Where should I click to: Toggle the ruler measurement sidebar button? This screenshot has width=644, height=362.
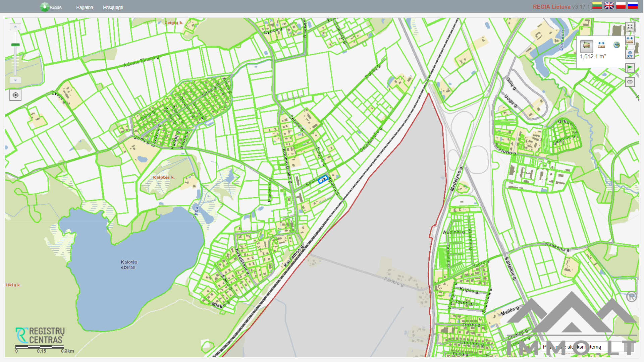coord(630,41)
